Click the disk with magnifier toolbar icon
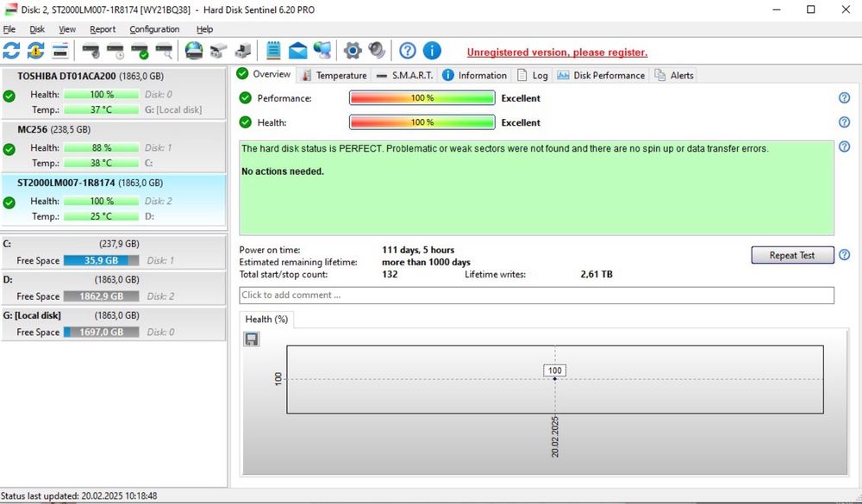862x504 pixels. (x=164, y=51)
